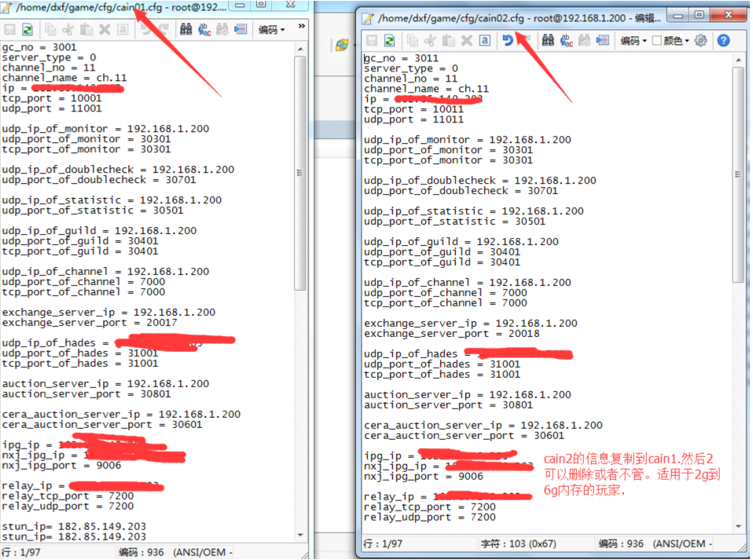Click Reload icon in cain02.cfg editor
This screenshot has width=753, height=560.
[x=389, y=40]
